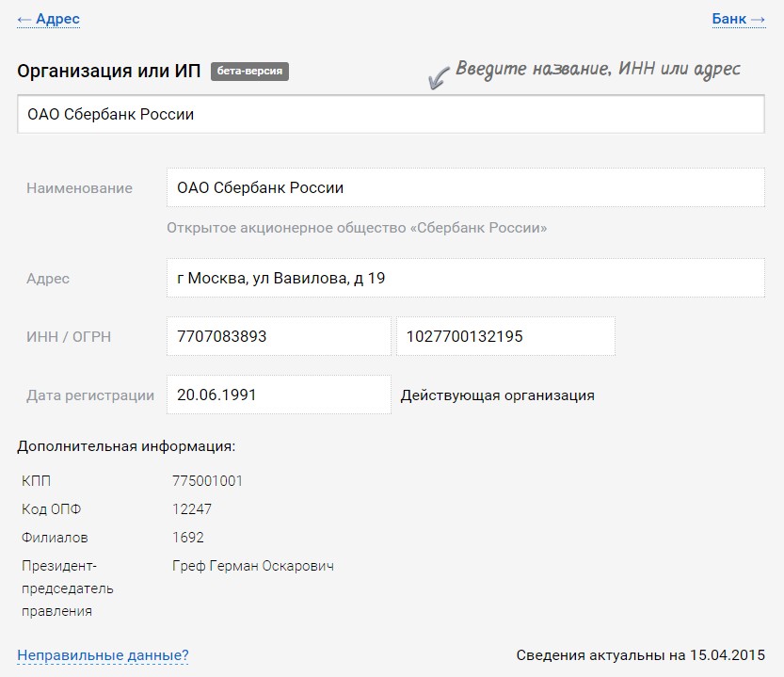
Task: Click the КПП value 775001001
Action: [207, 481]
